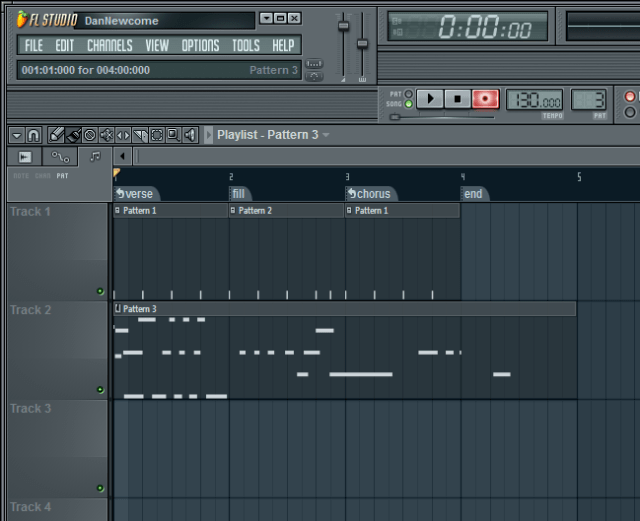This screenshot has width=640, height=521.
Task: Click the Playback speaker tool icon
Action: [x=188, y=135]
